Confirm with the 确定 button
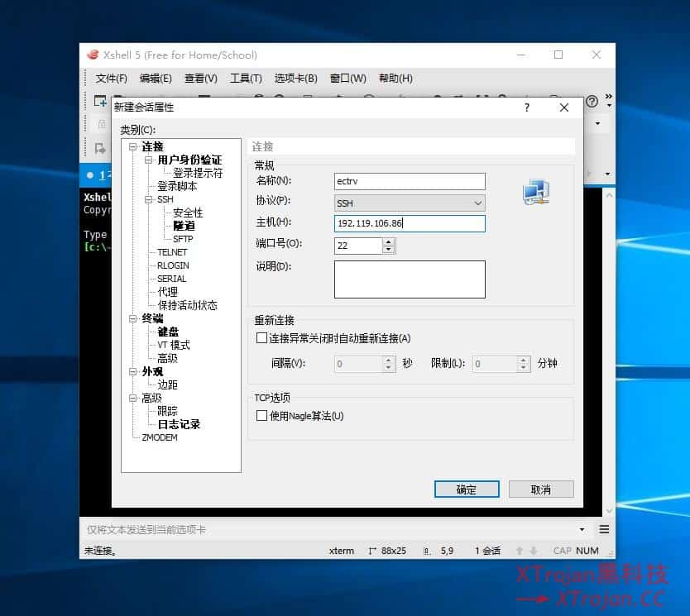This screenshot has height=616, width=690. click(467, 489)
